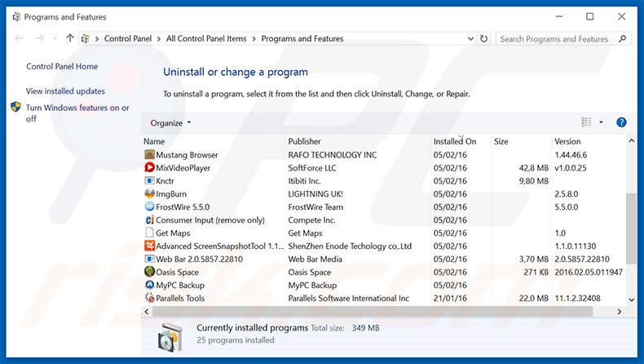The image size is (644, 364).
Task: Click the FrostWire 5.5.0 icon
Action: (149, 206)
